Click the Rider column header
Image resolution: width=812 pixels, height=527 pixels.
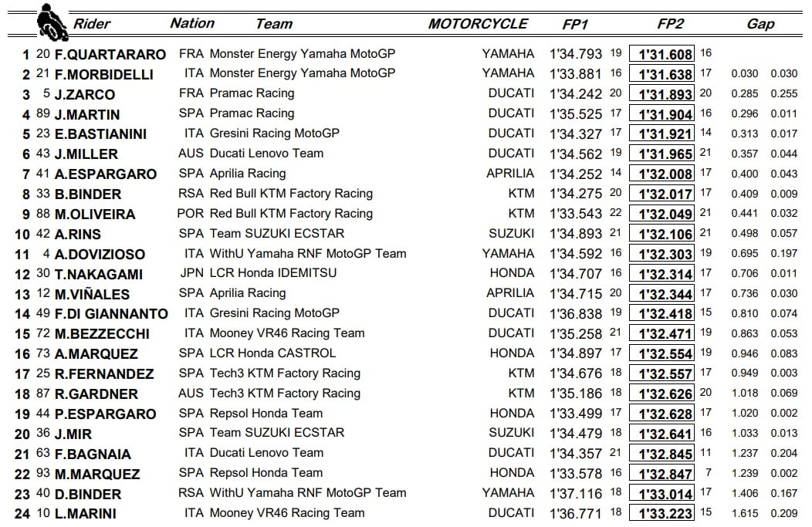92,24
